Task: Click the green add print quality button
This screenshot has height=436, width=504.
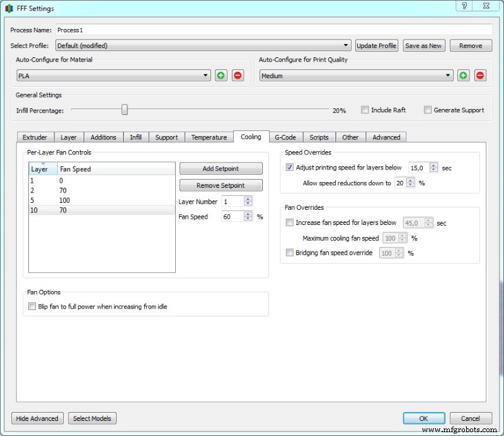Action: pos(463,76)
